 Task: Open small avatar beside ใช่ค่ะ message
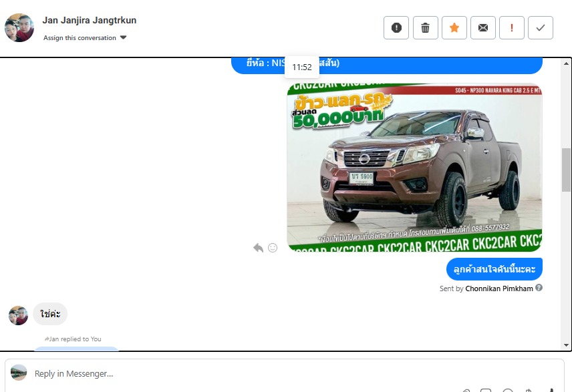[x=18, y=315]
